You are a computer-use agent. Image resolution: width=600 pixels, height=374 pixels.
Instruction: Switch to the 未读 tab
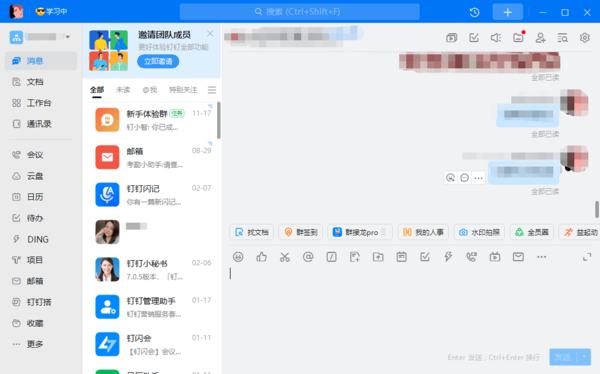pyautogui.click(x=123, y=90)
